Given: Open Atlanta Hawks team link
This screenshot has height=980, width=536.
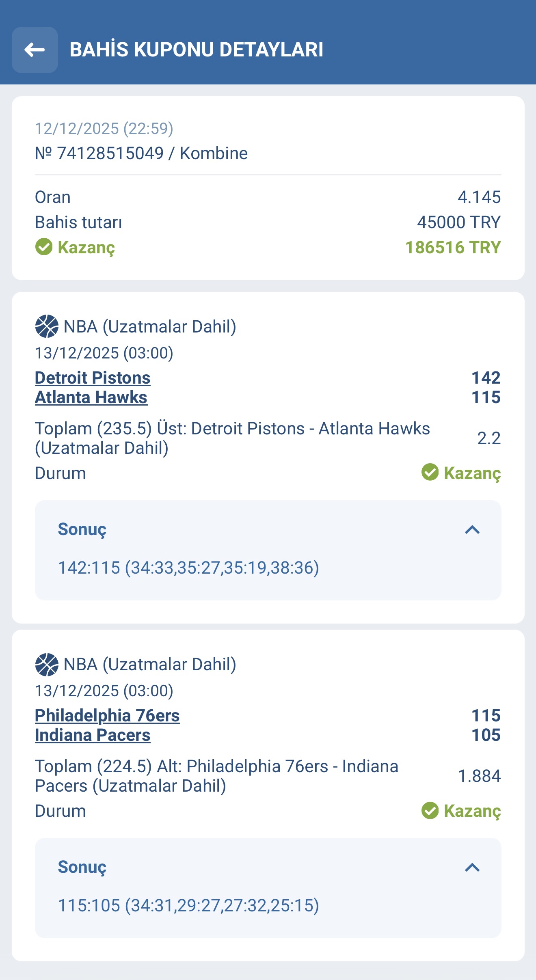Looking at the screenshot, I should 91,397.
